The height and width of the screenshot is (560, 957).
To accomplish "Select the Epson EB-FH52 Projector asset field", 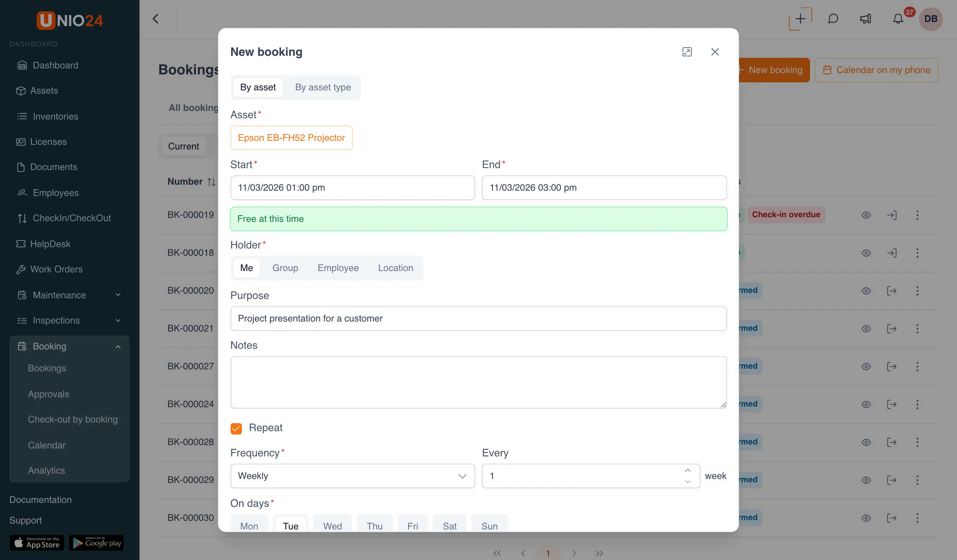I will 291,138.
